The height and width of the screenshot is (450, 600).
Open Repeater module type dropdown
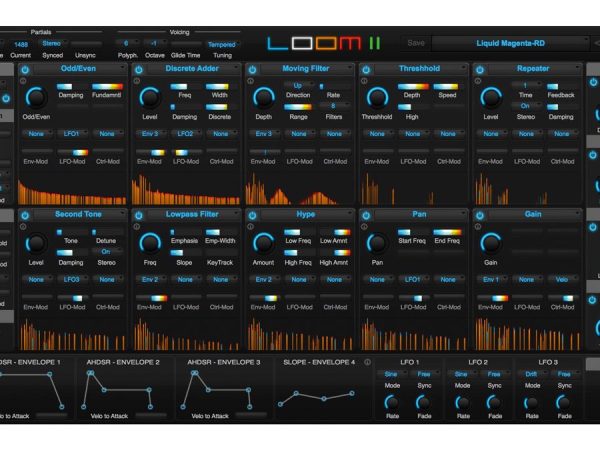[534, 69]
